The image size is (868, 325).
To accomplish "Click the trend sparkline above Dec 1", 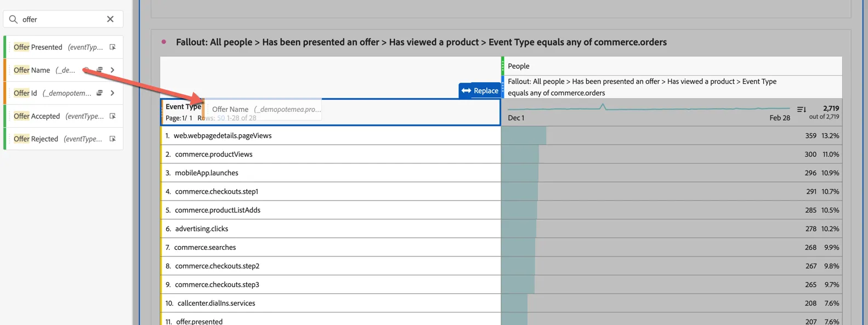I will (x=649, y=107).
